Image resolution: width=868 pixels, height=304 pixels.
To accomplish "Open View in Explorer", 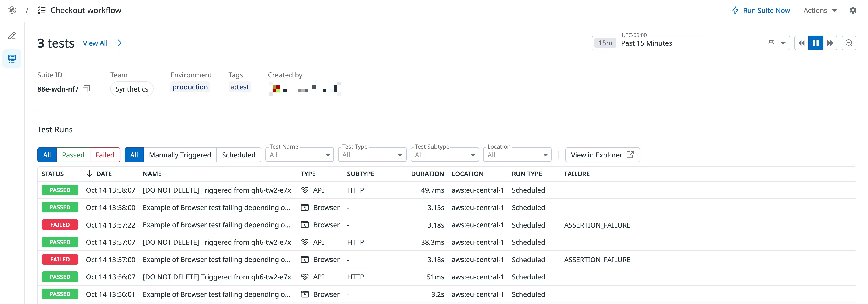I will point(602,155).
